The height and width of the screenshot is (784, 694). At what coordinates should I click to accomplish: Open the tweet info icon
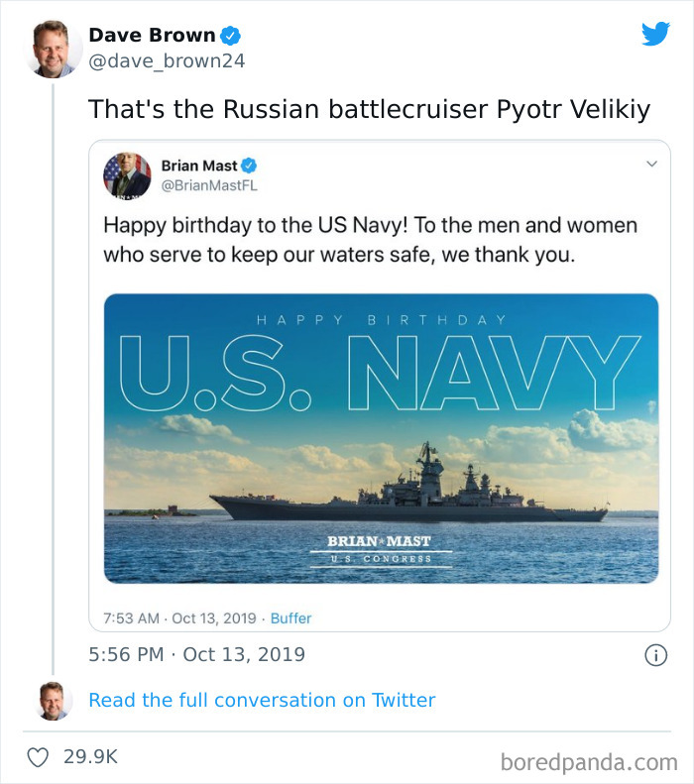(x=654, y=654)
